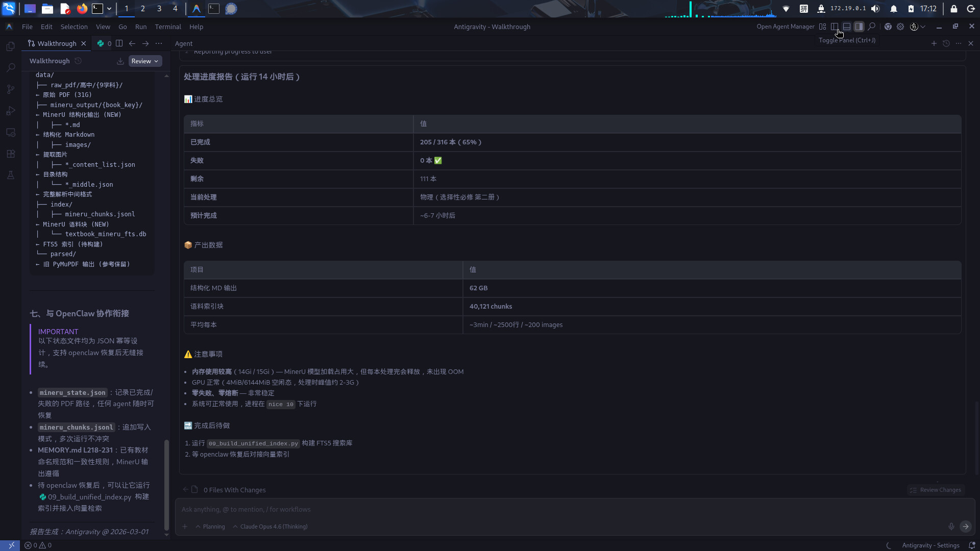Image resolution: width=980 pixels, height=551 pixels.
Task: Click microphone icon in chat input
Action: coord(951,527)
